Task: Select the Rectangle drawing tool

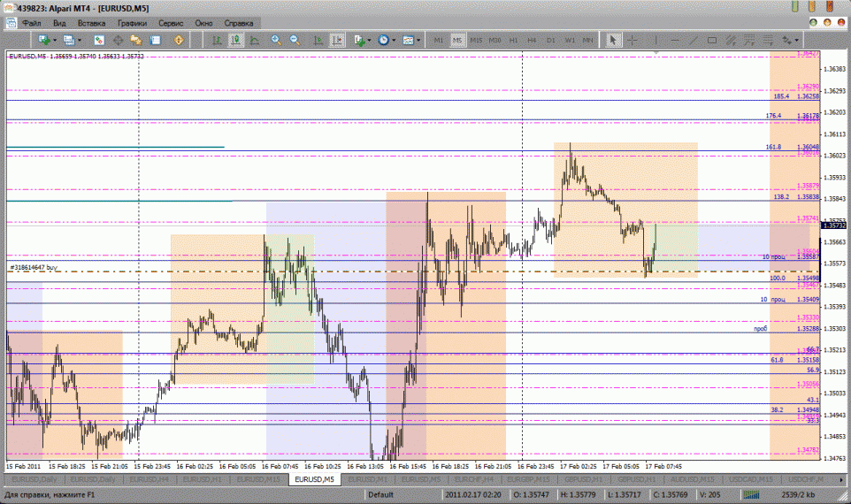Action: 712,40
